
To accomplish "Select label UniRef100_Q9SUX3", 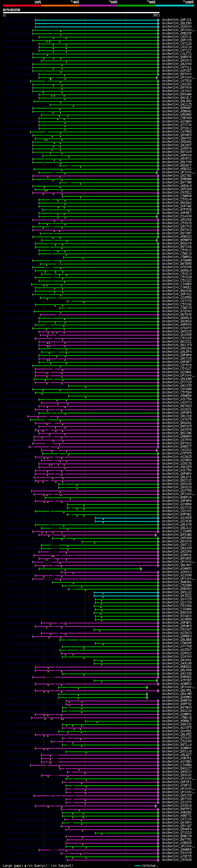I will click(x=177, y=60).
